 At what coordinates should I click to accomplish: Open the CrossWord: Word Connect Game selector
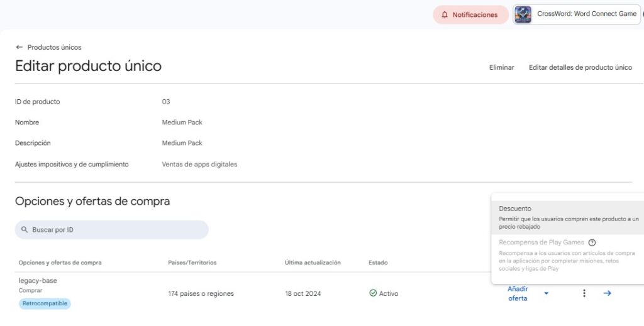click(x=577, y=15)
